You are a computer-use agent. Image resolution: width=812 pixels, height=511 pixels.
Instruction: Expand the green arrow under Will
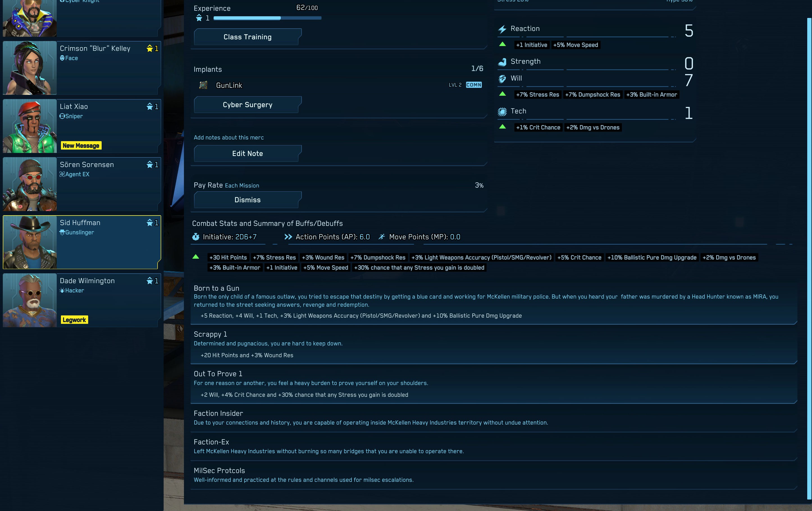502,94
